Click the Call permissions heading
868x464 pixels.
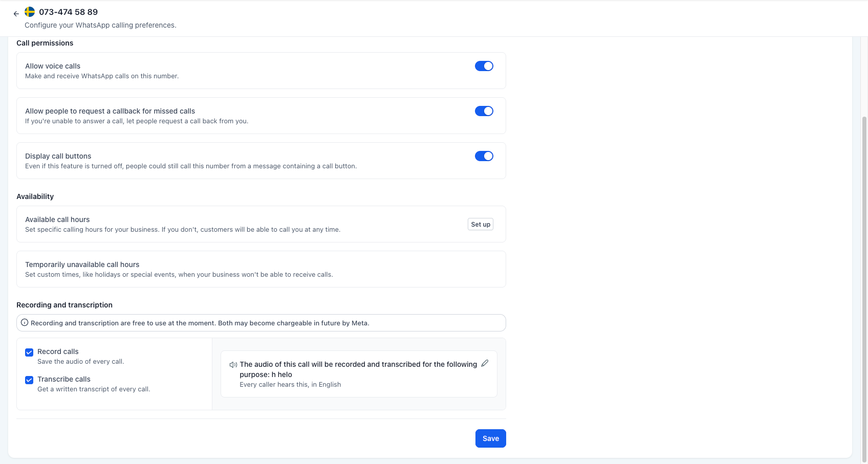[x=45, y=43]
